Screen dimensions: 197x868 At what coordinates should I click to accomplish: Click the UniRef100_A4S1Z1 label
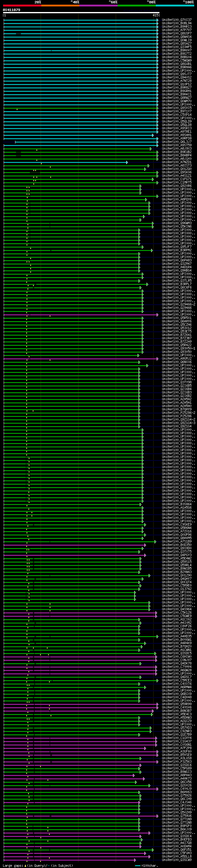pyautogui.click(x=177, y=176)
